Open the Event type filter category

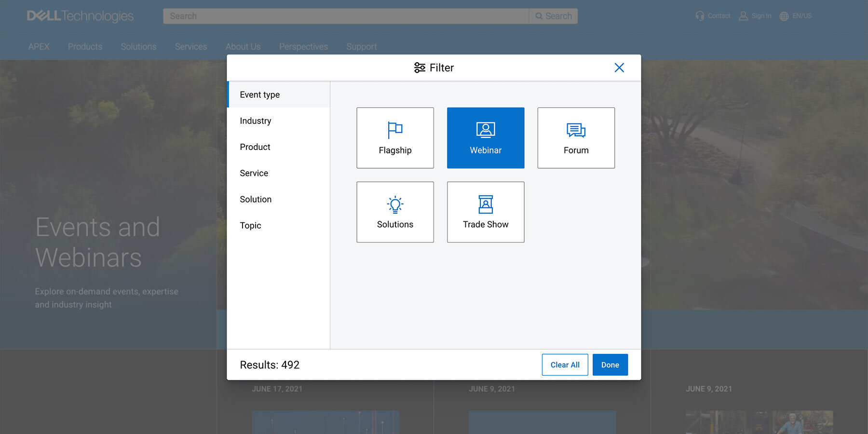tap(278, 95)
